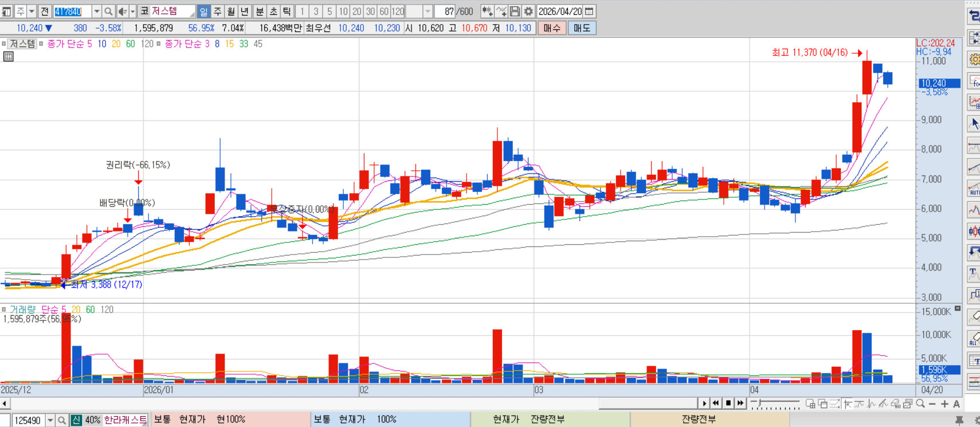
Task: Click the gear icon at sidebar top
Action: pos(974,59)
